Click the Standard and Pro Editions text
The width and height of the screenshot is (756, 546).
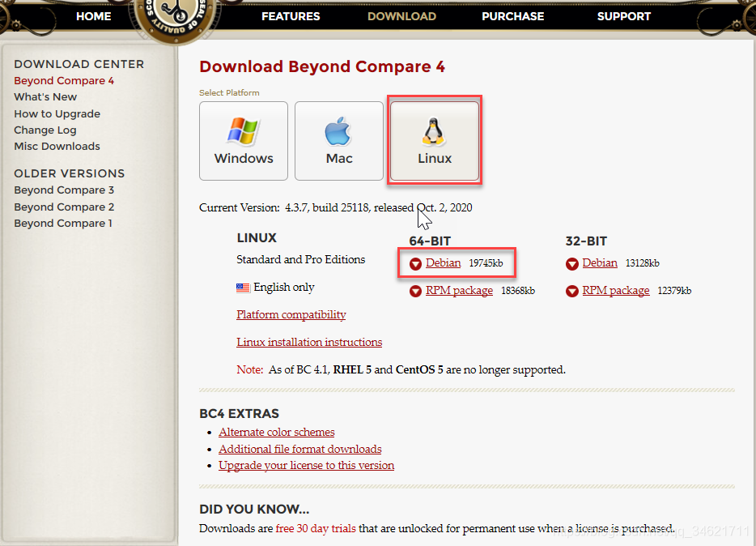pyautogui.click(x=301, y=259)
